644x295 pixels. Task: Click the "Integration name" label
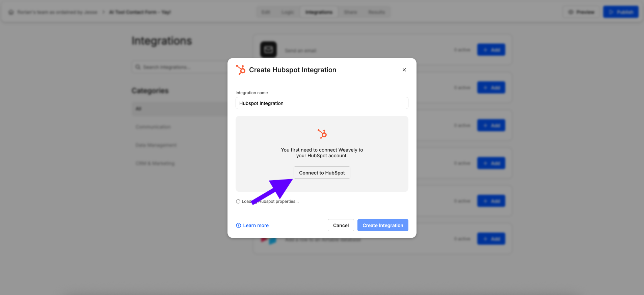pos(251,93)
